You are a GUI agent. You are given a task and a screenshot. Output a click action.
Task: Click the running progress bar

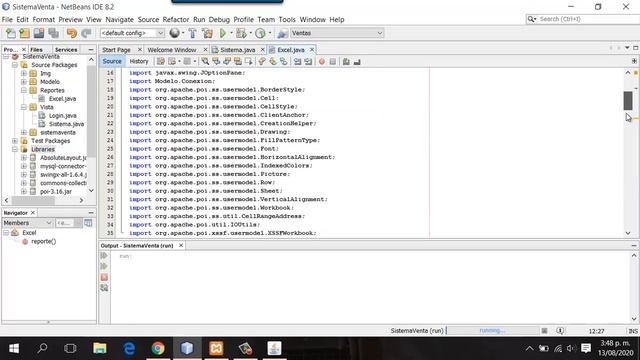point(493,331)
